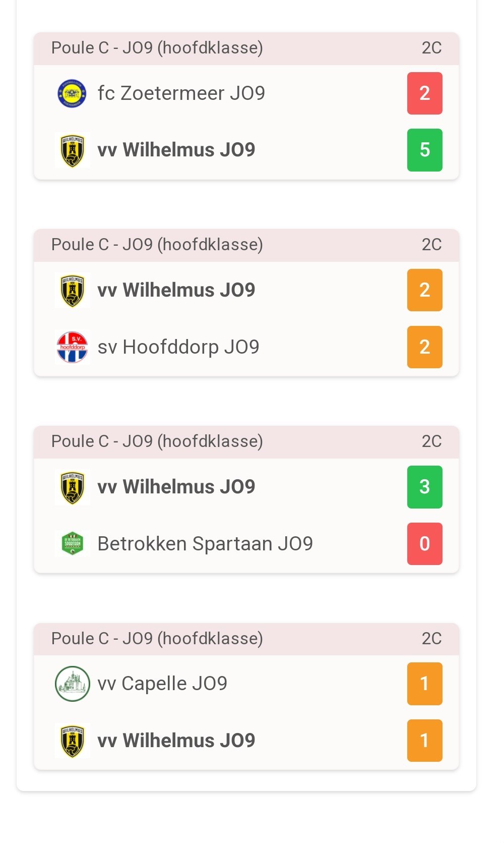Click the green 3 score for vv Wilhelmus
The height and width of the screenshot is (843, 504).
[x=424, y=487]
